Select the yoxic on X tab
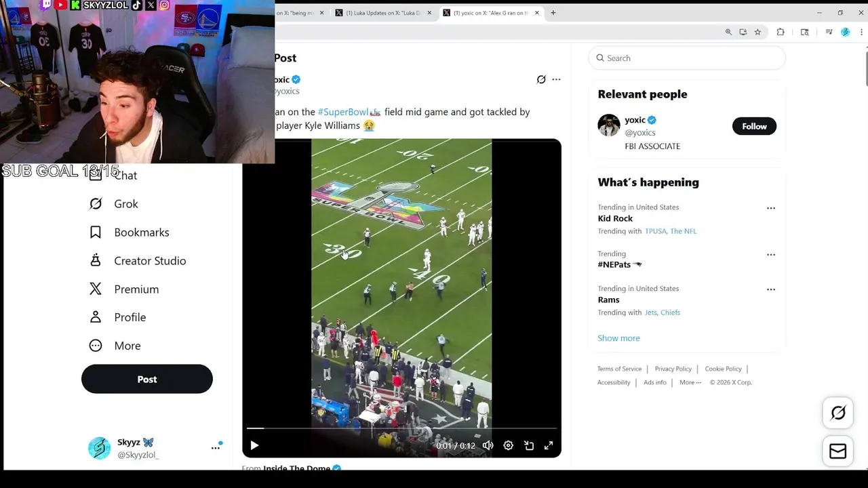868x488 pixels. (x=491, y=13)
